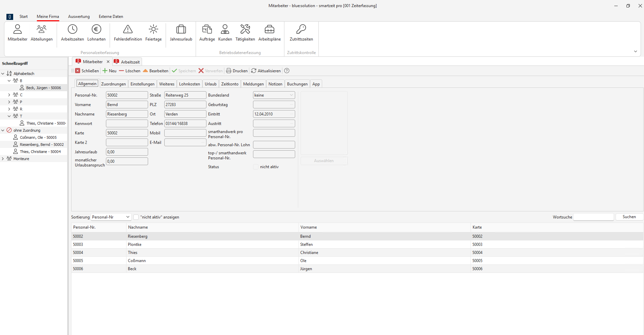
Task: Click the Nachname field with Riesenberg
Action: pyautogui.click(x=127, y=114)
